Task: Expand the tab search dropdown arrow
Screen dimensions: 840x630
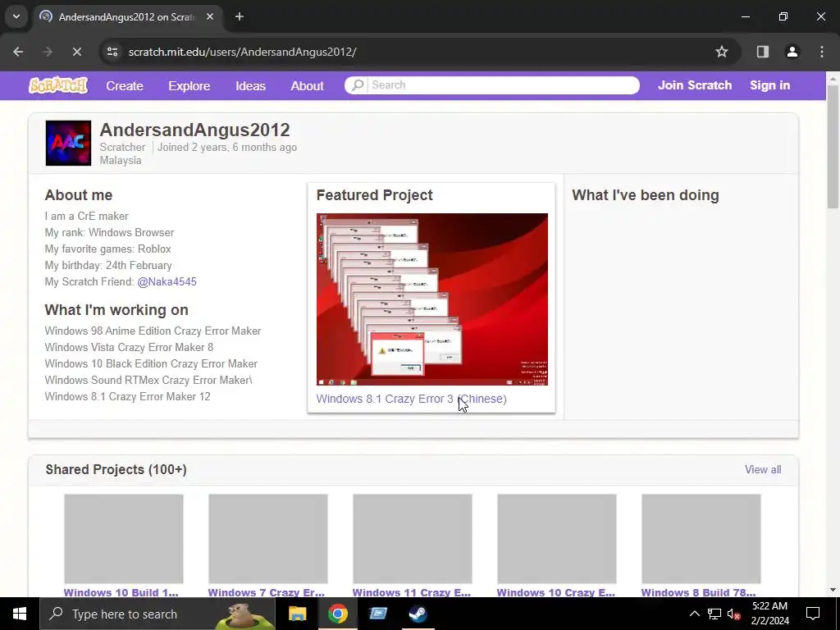Action: point(16,16)
